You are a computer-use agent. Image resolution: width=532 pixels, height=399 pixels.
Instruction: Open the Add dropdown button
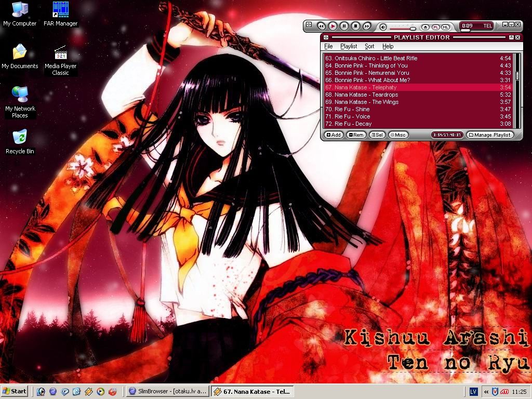pyautogui.click(x=334, y=135)
